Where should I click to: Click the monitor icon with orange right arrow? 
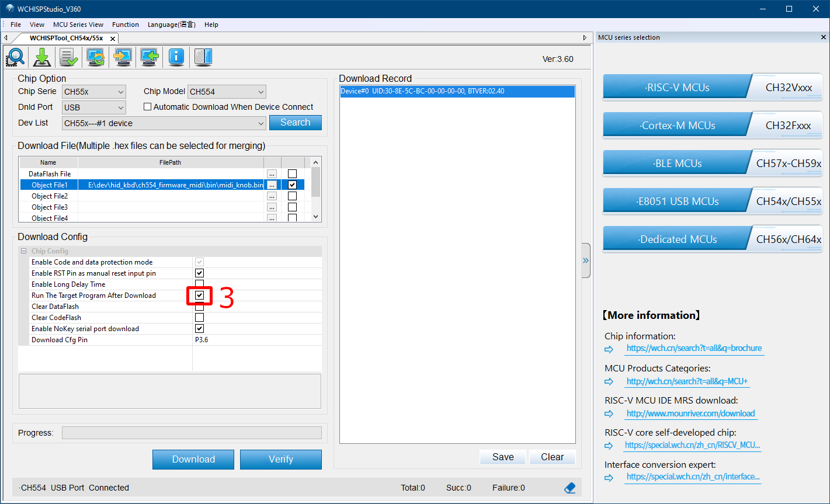(122, 57)
